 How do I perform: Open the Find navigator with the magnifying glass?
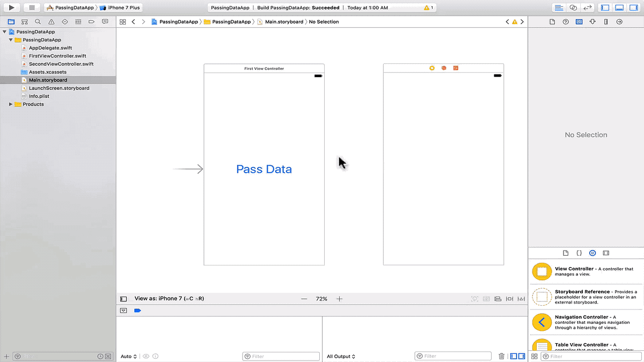click(x=38, y=21)
